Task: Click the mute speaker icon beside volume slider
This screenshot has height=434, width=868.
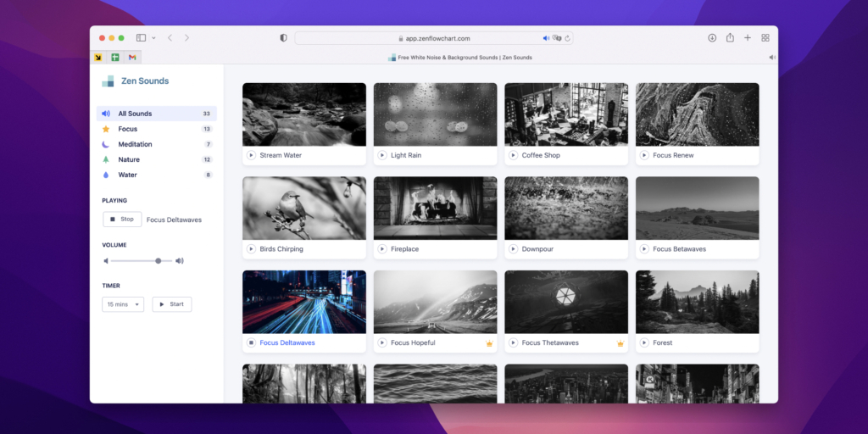Action: tap(106, 261)
